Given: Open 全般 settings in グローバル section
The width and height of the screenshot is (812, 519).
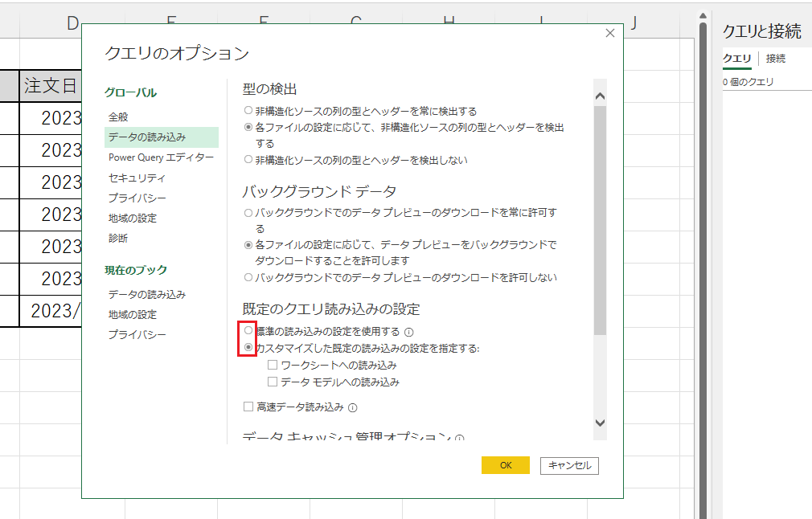Looking at the screenshot, I should pyautogui.click(x=118, y=117).
